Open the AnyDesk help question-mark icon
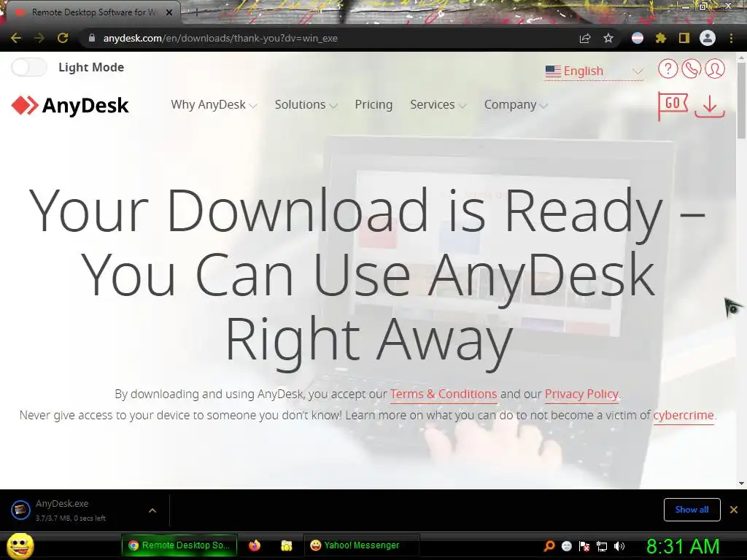 pos(668,69)
